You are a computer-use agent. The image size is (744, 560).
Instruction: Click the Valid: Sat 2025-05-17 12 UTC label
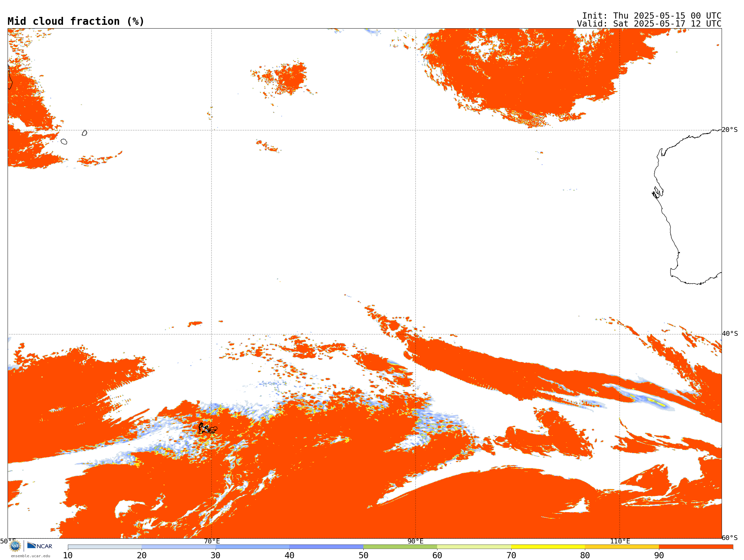[x=649, y=24]
